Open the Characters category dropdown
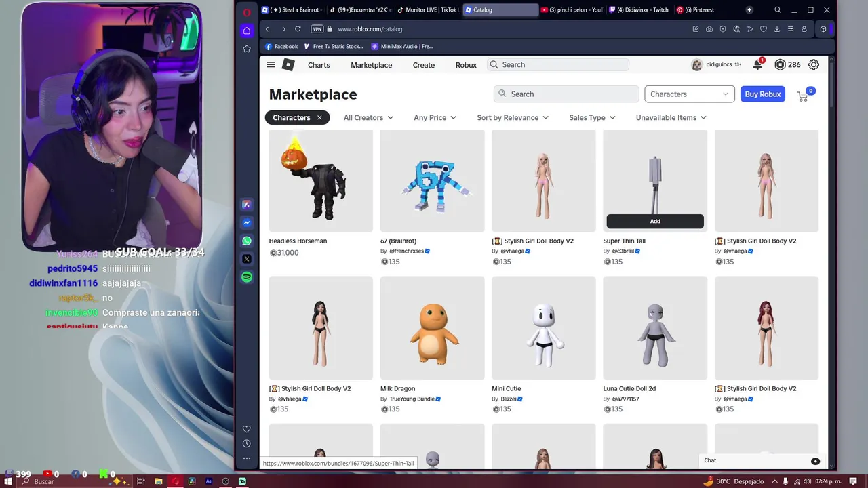The width and height of the screenshot is (868, 488). click(x=690, y=94)
